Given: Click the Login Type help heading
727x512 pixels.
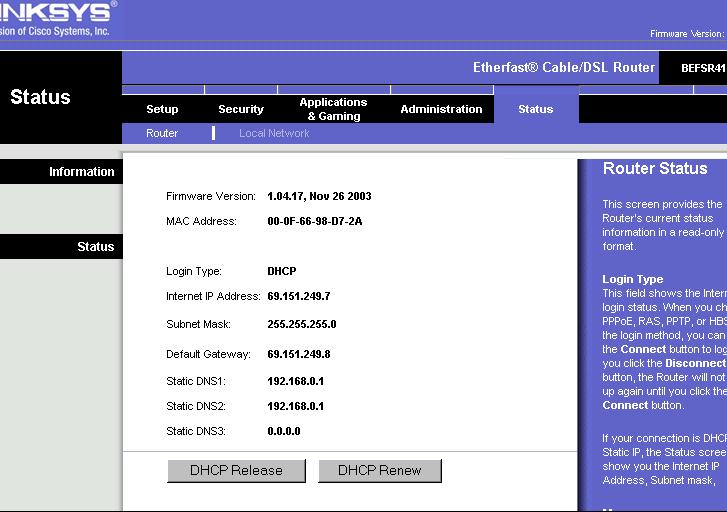Looking at the screenshot, I should click(x=632, y=279).
